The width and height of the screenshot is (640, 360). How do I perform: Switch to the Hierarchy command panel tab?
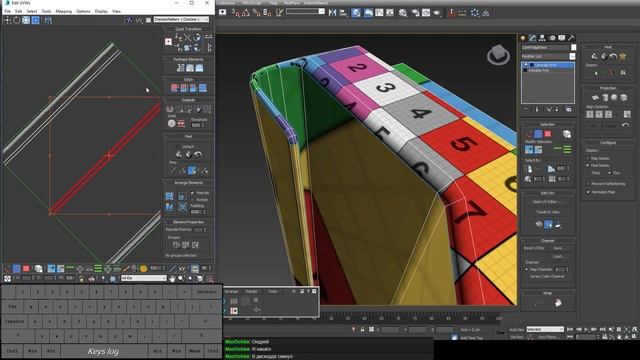[542, 38]
